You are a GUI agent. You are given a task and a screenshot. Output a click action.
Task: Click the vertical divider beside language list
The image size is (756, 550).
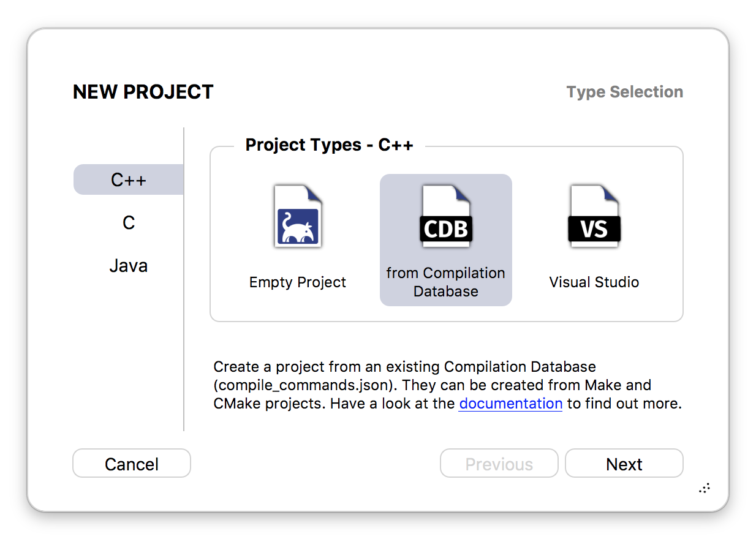(184, 279)
